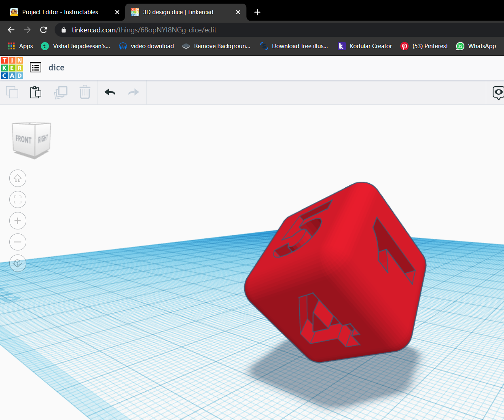The image size is (504, 420).
Task: Undo the last action
Action: 109,92
